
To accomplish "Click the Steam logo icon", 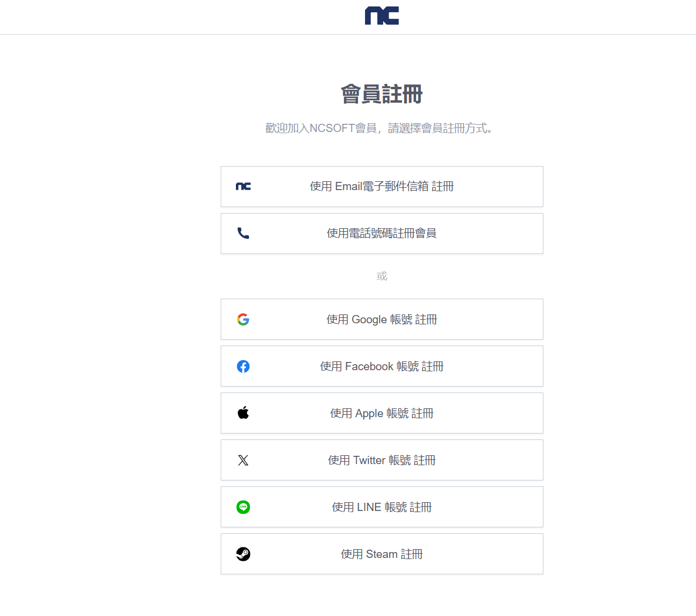I will [243, 554].
